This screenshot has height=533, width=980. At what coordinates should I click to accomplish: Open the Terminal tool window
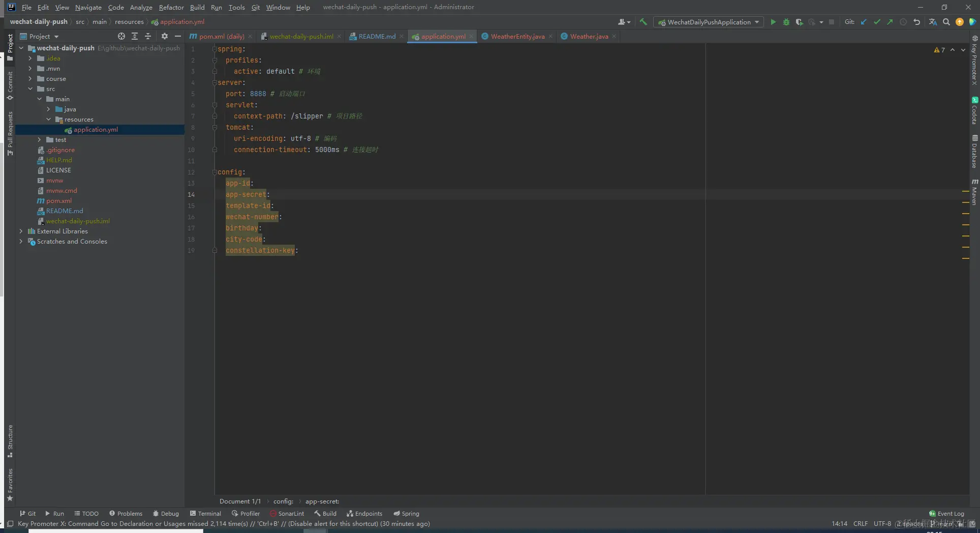205,514
